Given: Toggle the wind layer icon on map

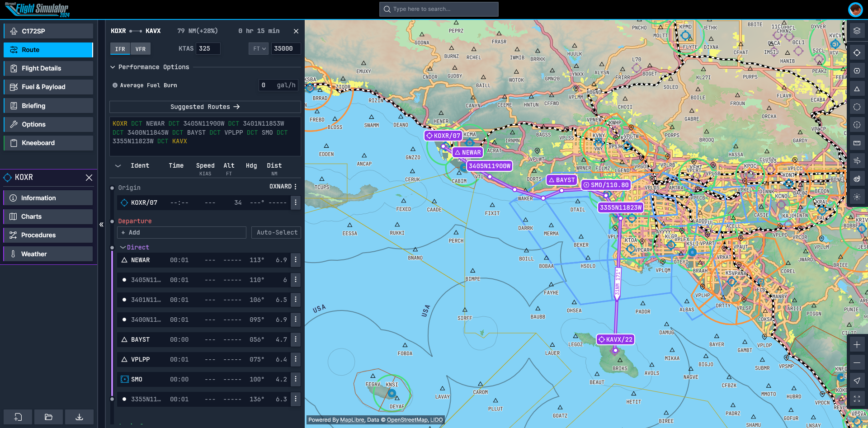Looking at the screenshot, I should pyautogui.click(x=857, y=161).
